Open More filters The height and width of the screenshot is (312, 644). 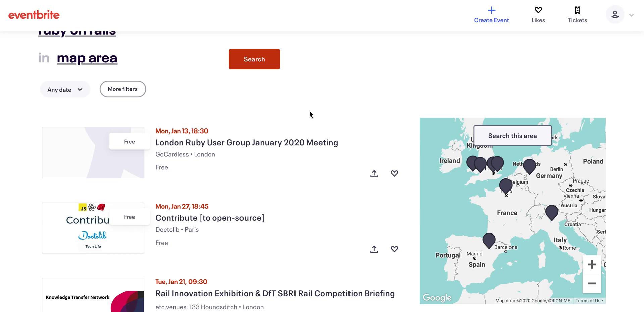click(x=123, y=89)
